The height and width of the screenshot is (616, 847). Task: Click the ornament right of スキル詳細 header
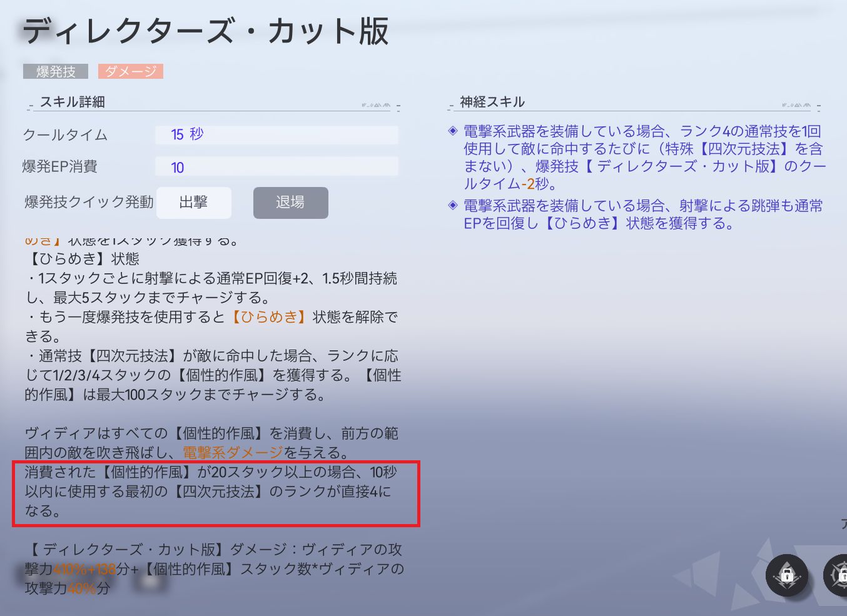(376, 105)
